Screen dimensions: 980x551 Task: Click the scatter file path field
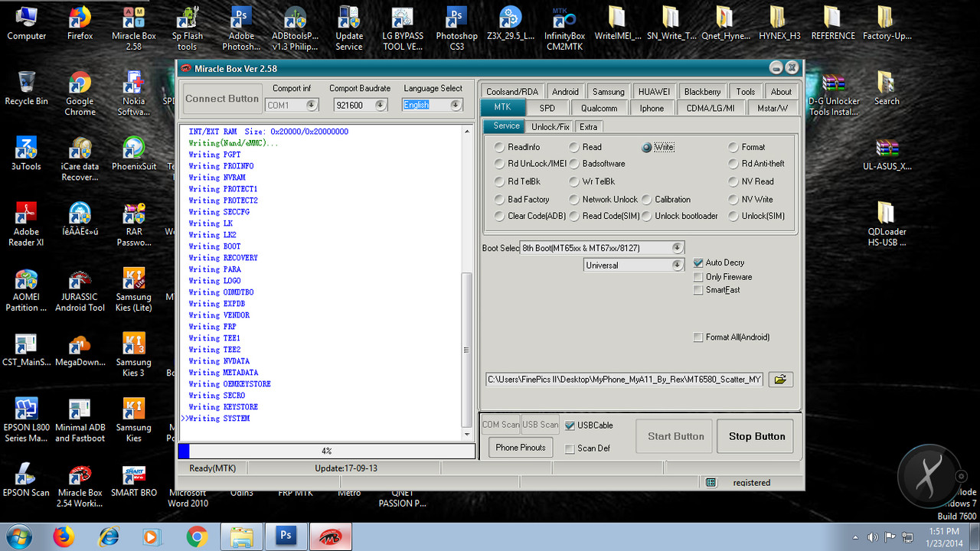[625, 380]
